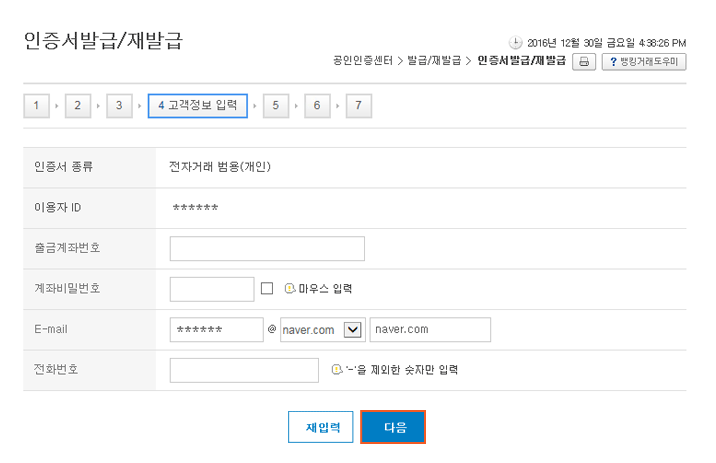Open the 뱅킹거래도우미 help button

(644, 62)
